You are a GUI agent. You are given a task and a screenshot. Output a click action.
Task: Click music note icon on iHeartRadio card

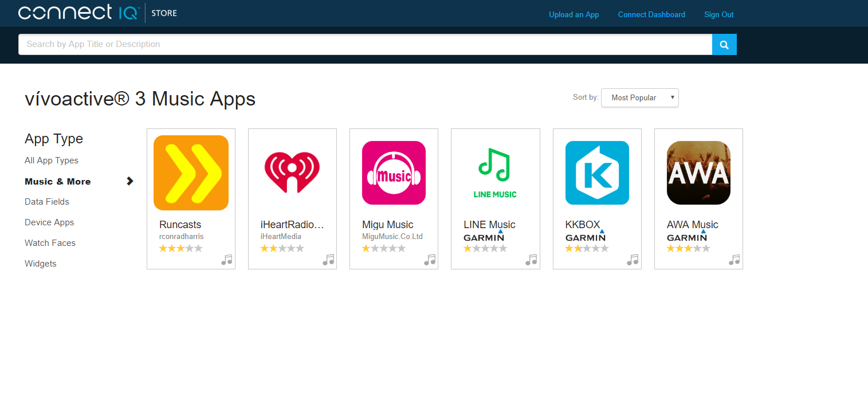(x=328, y=260)
